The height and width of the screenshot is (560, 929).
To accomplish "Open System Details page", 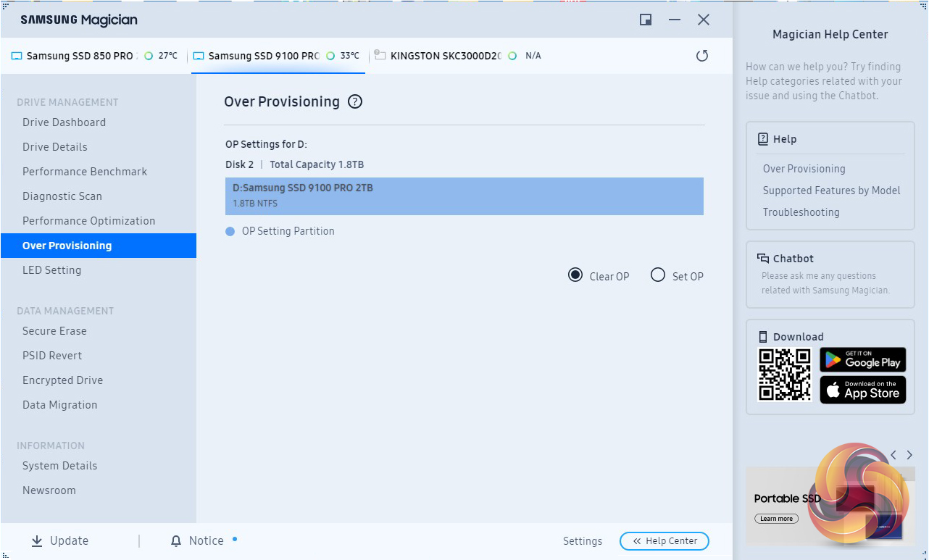I will (x=60, y=466).
